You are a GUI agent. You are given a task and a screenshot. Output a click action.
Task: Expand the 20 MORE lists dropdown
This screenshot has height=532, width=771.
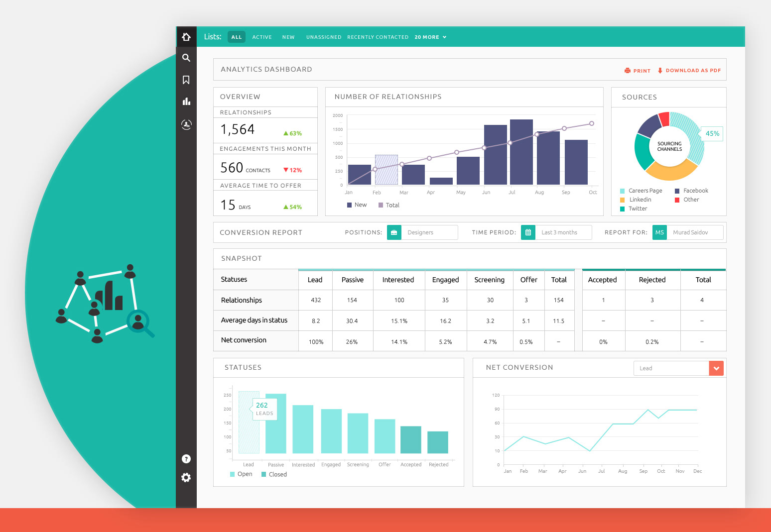click(x=430, y=37)
